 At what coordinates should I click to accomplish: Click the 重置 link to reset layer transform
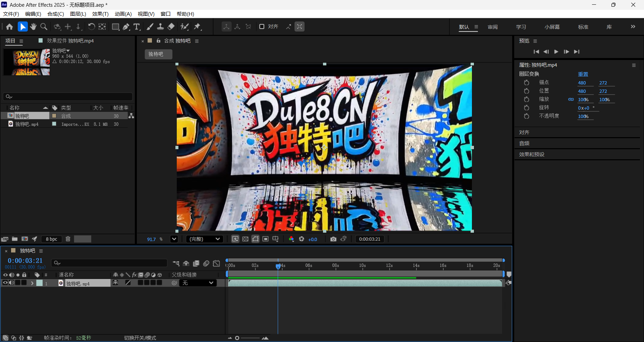tap(583, 74)
